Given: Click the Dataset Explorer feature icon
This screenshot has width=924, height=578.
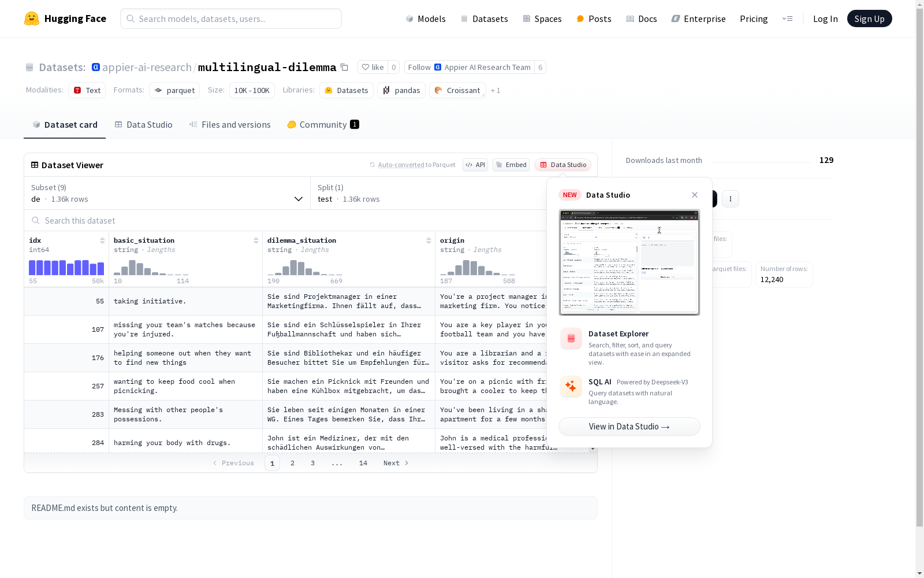Looking at the screenshot, I should (571, 339).
